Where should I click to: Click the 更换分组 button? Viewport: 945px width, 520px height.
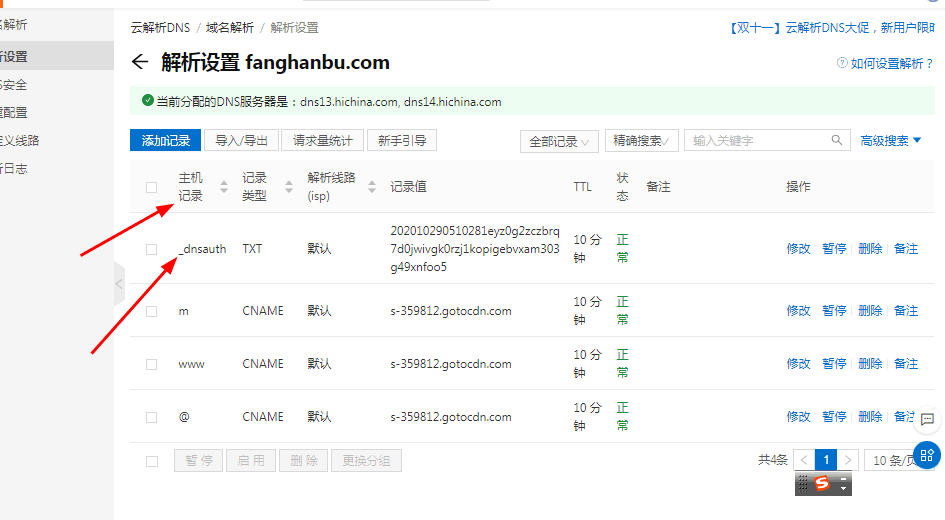click(366, 461)
